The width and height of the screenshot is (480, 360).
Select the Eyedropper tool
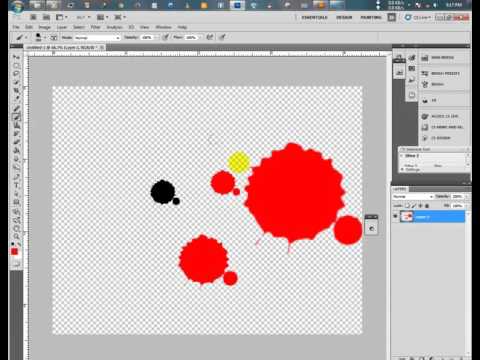[16, 99]
